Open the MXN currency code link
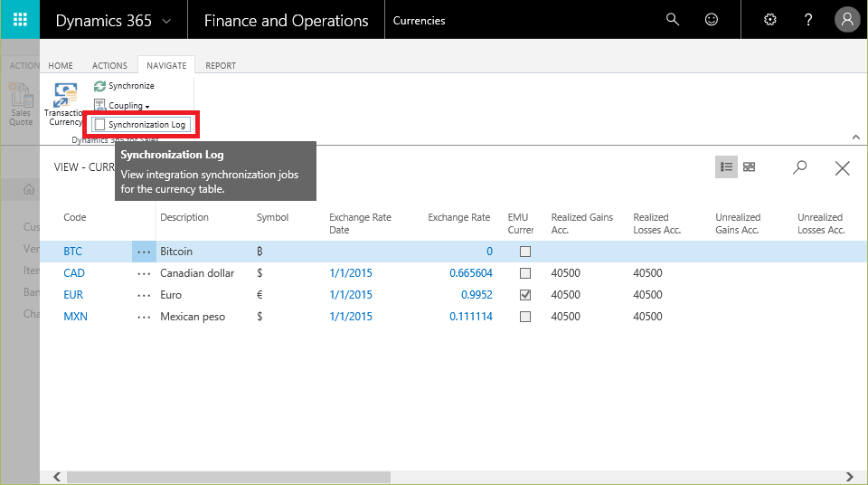 (x=75, y=316)
